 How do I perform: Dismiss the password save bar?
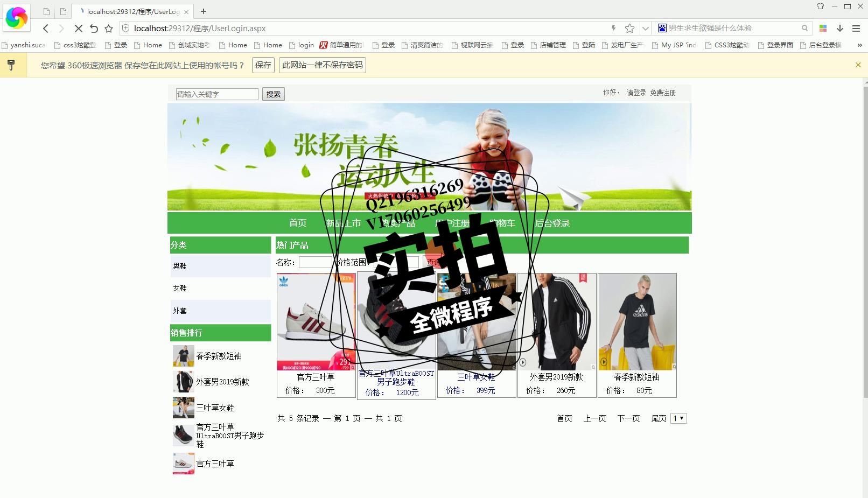click(858, 65)
